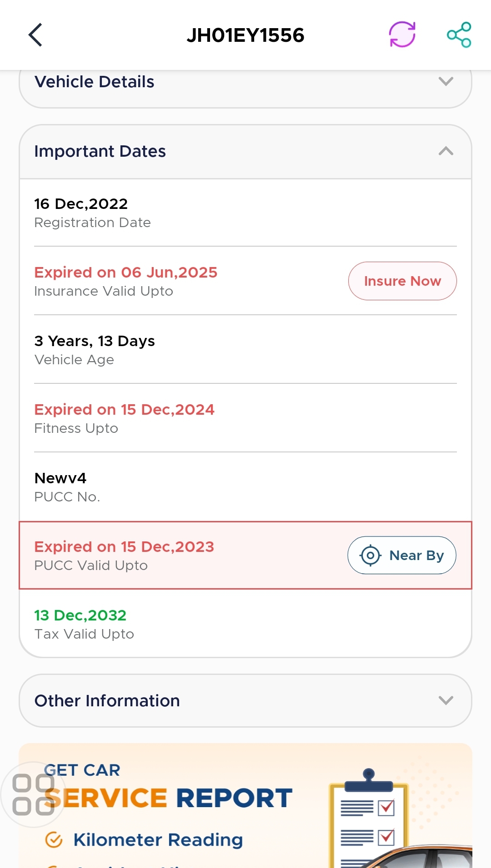Go back using the back arrow
The image size is (491, 868).
click(x=35, y=35)
